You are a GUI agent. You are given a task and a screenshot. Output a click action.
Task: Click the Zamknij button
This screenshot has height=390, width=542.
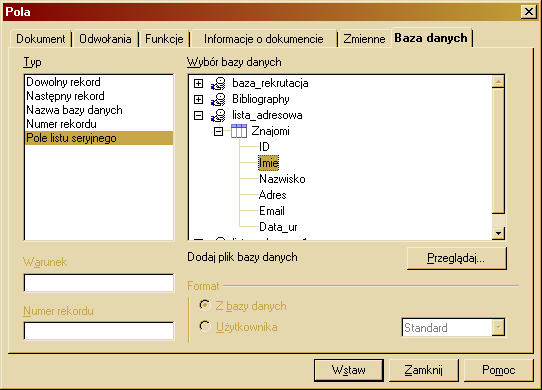pos(423,370)
